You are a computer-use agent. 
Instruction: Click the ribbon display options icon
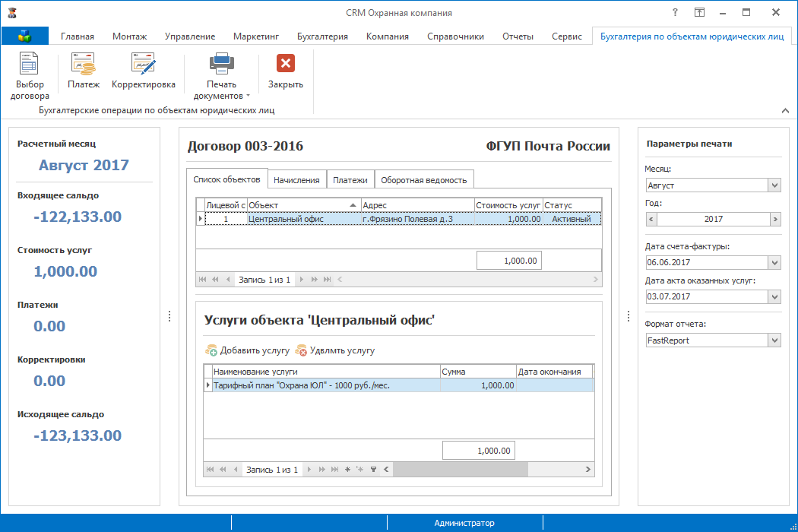click(x=700, y=12)
